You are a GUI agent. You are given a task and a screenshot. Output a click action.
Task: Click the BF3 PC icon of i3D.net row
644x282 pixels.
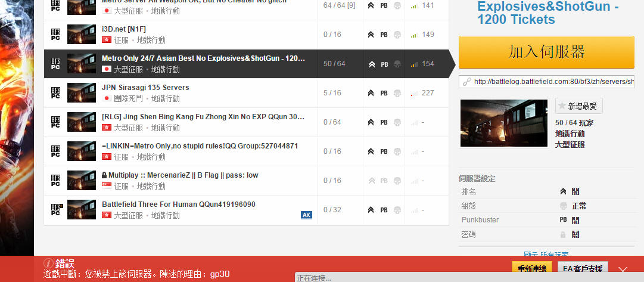55,35
